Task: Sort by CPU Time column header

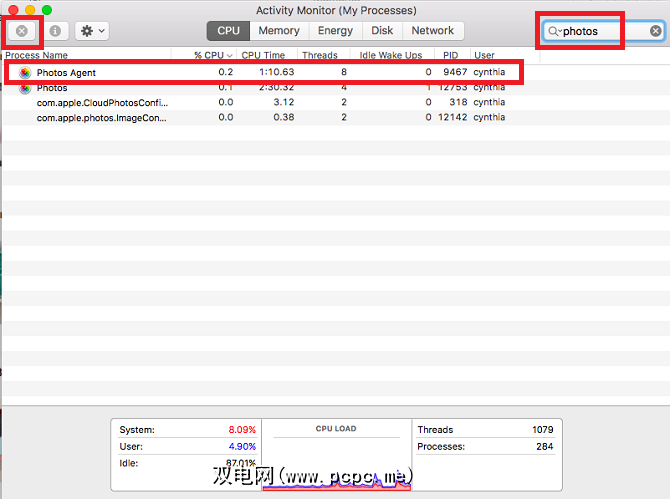Action: [263, 55]
